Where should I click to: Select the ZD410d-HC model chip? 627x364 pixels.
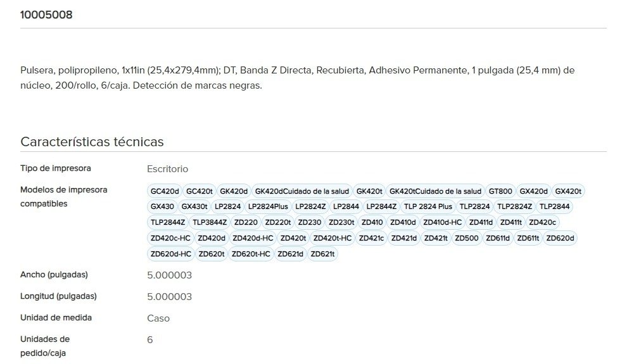(442, 222)
